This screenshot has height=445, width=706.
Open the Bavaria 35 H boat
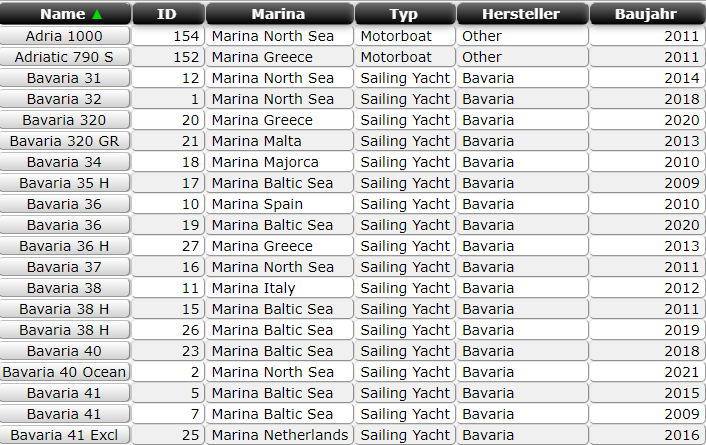click(x=64, y=183)
